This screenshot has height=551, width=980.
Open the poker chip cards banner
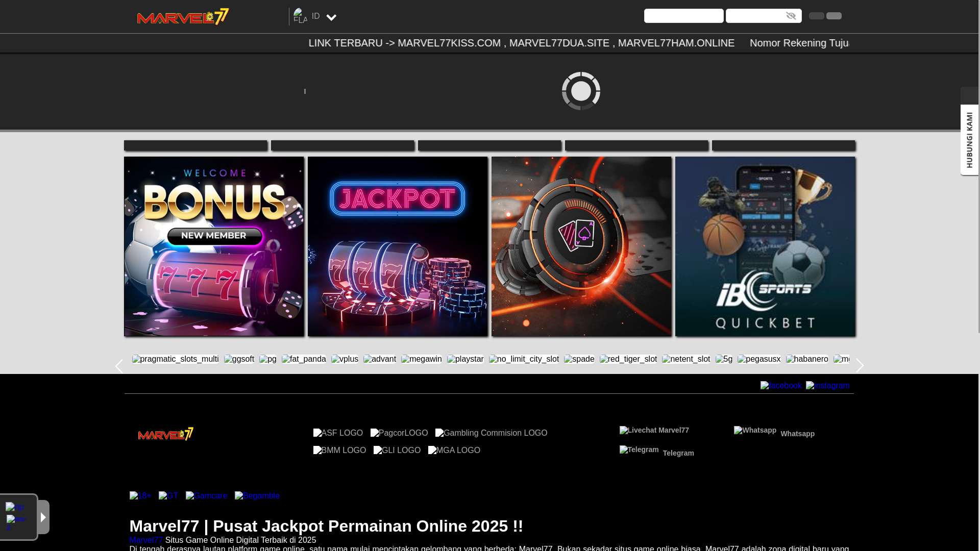click(581, 246)
